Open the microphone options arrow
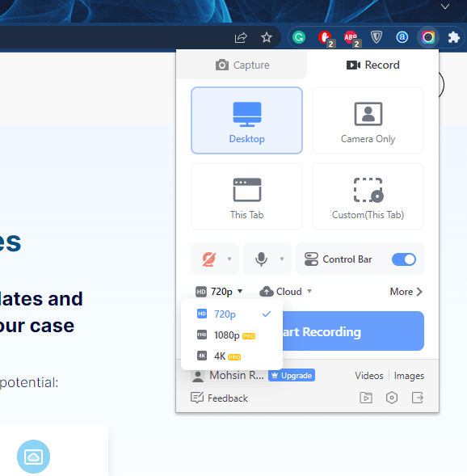The image size is (467, 476). pos(282,259)
